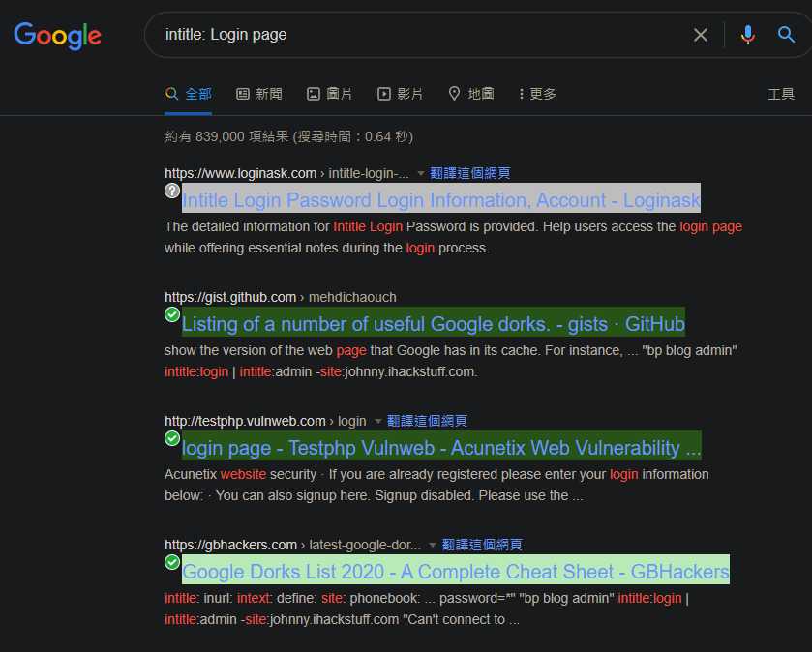Screen dimensions: 812x652
Task: Expand the dropdown arrow next to the gbhackers.com URL
Action: (433, 545)
